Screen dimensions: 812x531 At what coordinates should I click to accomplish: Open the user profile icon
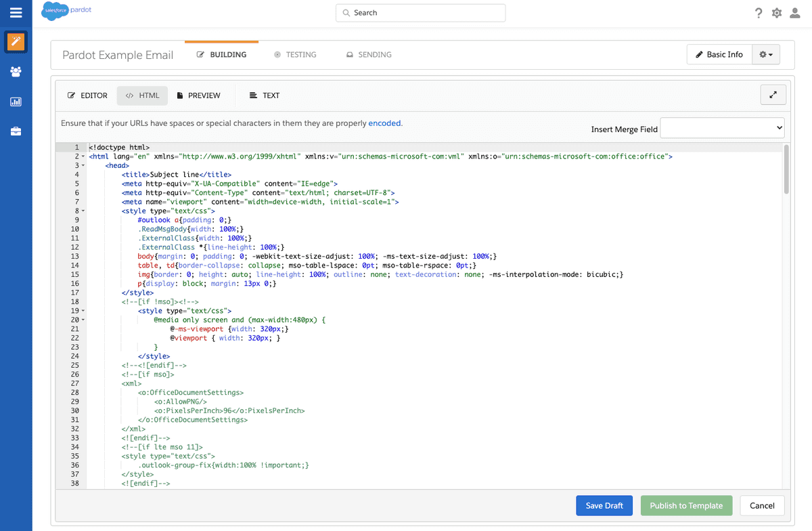click(796, 13)
